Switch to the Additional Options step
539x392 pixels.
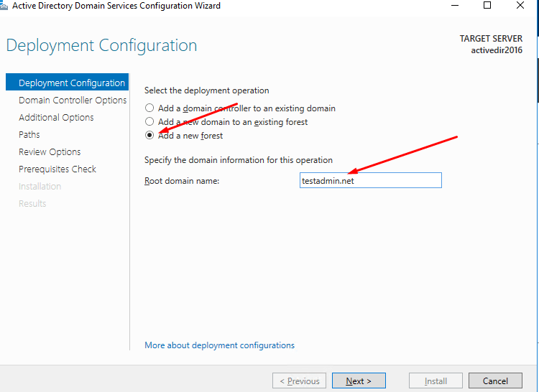point(56,118)
